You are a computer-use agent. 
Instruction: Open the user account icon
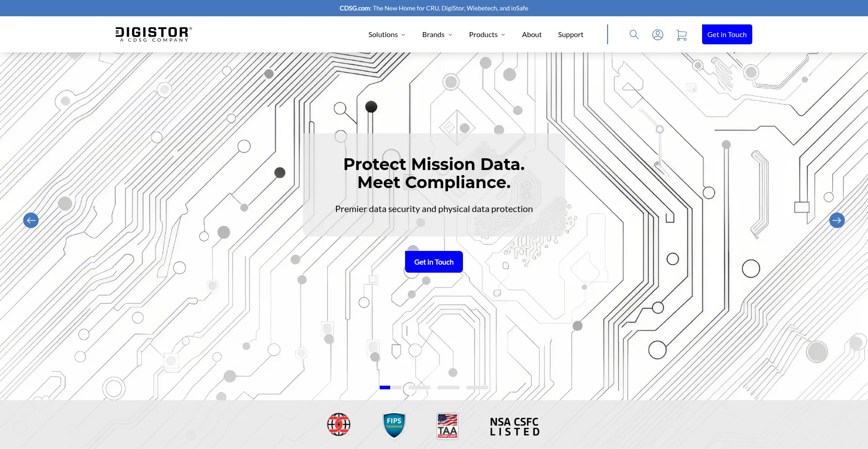pyautogui.click(x=658, y=34)
